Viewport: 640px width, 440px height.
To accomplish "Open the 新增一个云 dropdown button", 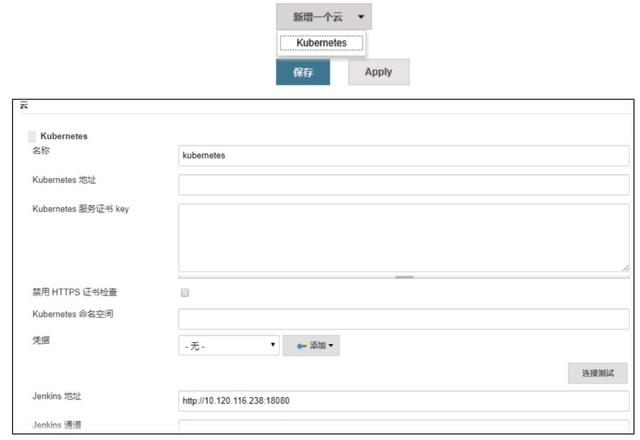I will coord(324,17).
